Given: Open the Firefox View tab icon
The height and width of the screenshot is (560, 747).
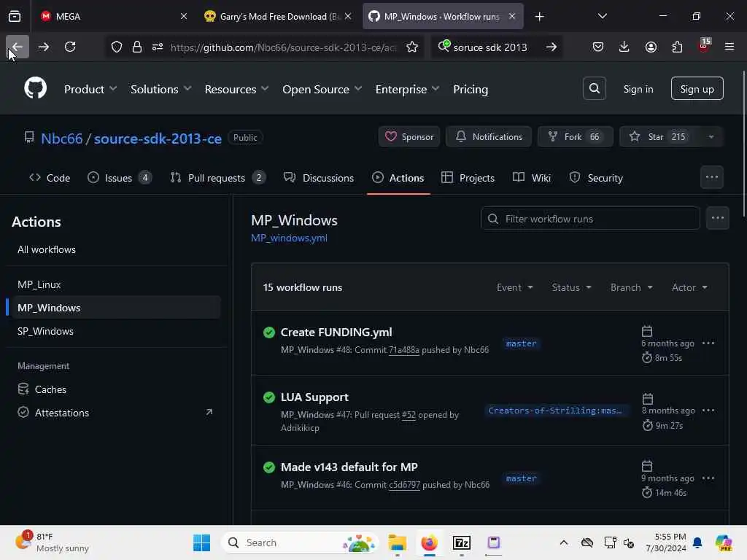Looking at the screenshot, I should click(15, 17).
